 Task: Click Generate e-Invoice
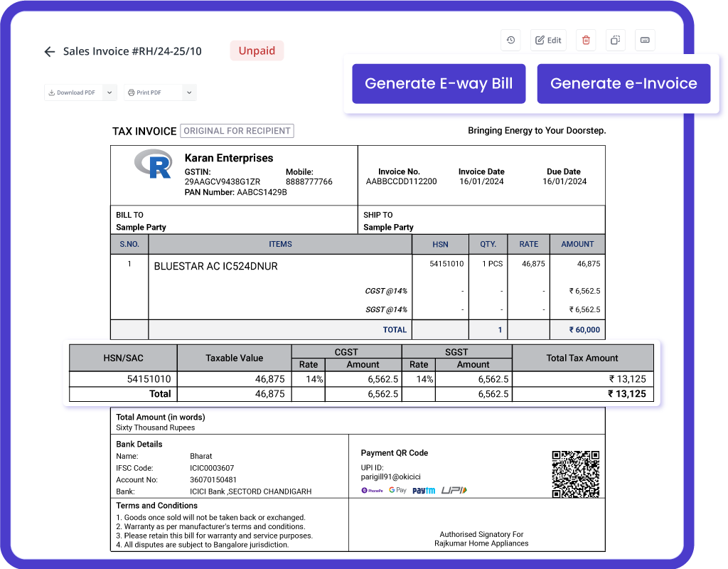(623, 84)
